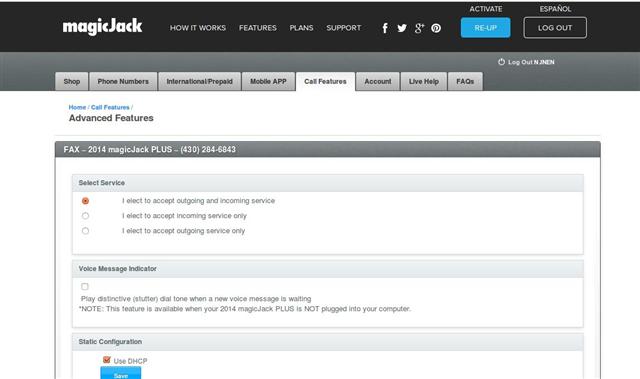
Task: Switch to International/Prepaid tab
Action: click(x=200, y=82)
